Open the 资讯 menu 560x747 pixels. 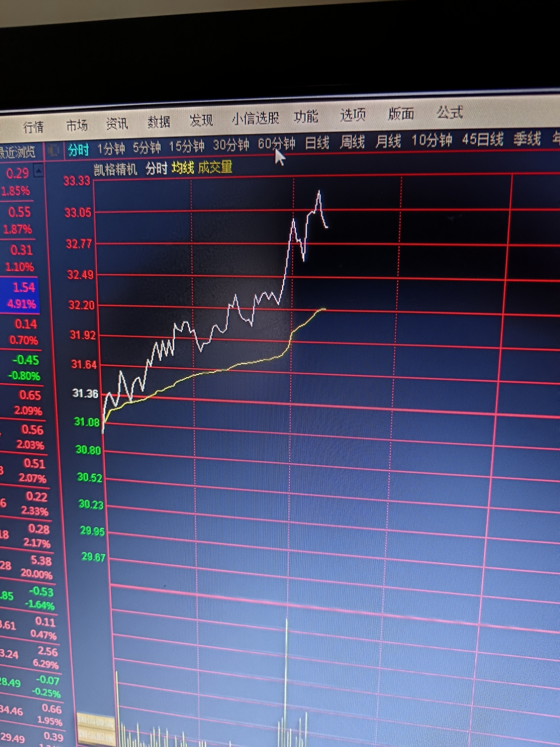pyautogui.click(x=117, y=123)
